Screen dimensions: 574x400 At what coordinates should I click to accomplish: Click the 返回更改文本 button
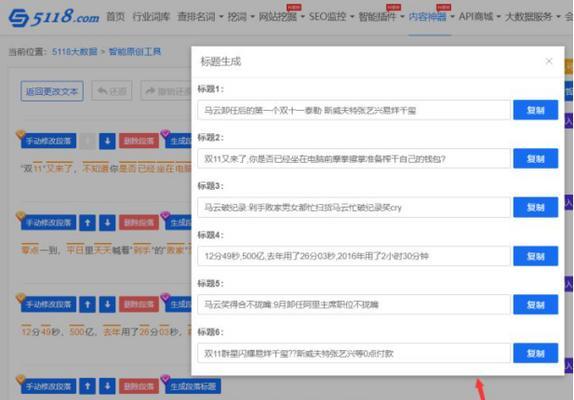point(52,91)
